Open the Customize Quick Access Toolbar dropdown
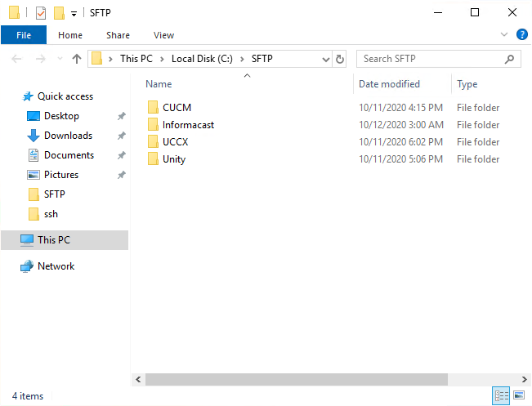This screenshot has height=406, width=532. 74,14
